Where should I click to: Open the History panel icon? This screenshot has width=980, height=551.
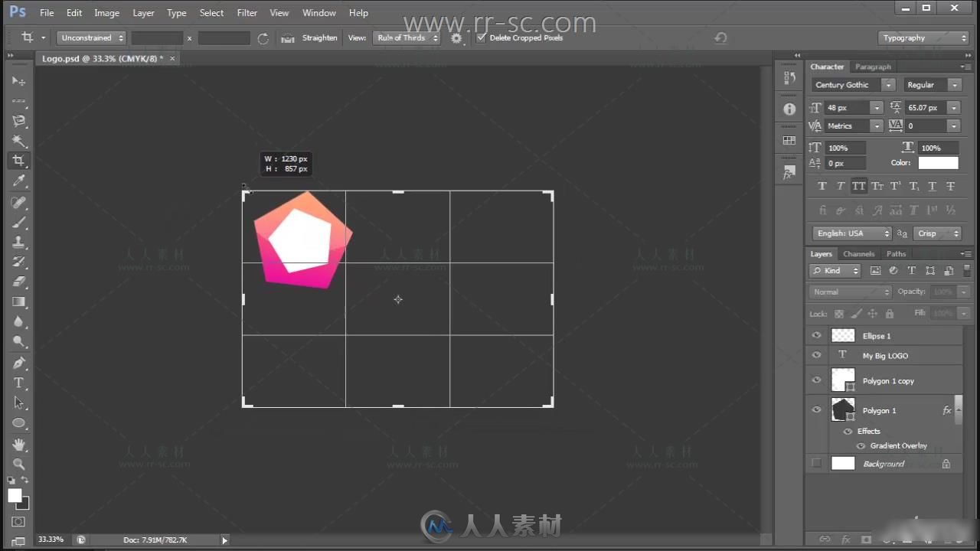pos(789,77)
